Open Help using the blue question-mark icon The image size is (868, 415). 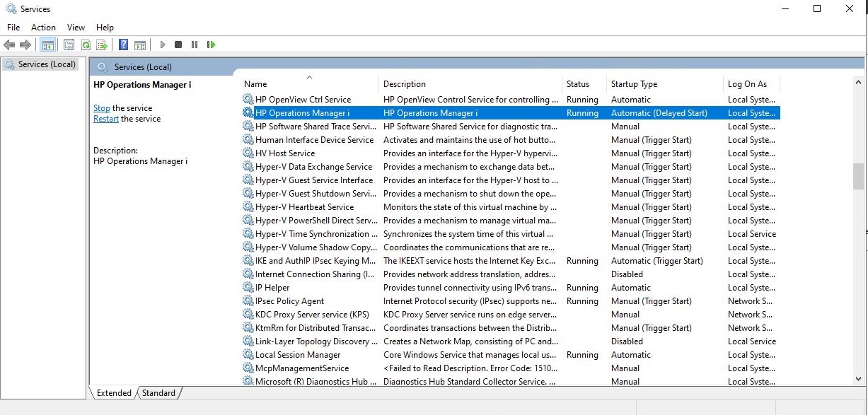(x=123, y=45)
